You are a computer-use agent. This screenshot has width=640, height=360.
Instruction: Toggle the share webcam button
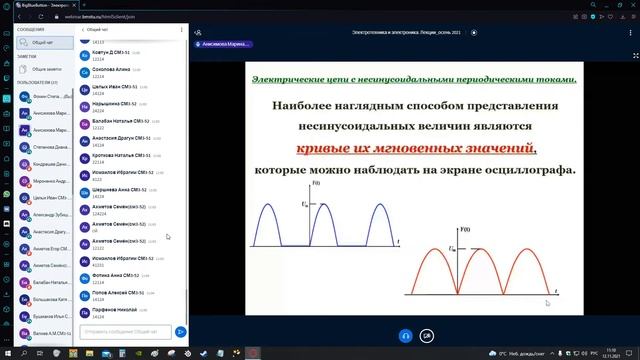427,336
